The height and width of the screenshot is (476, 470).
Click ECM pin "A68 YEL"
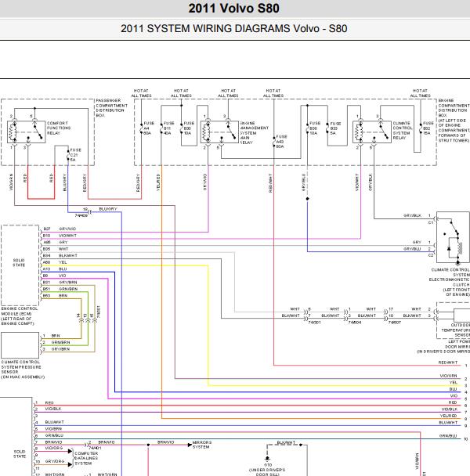55,262
